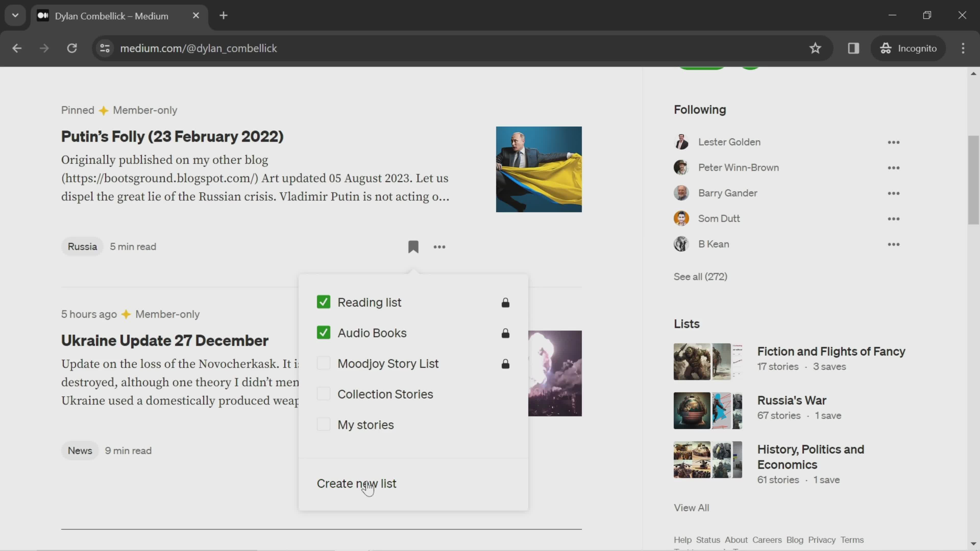Image resolution: width=980 pixels, height=551 pixels.
Task: Check the My stories checkbox
Action: (x=323, y=424)
